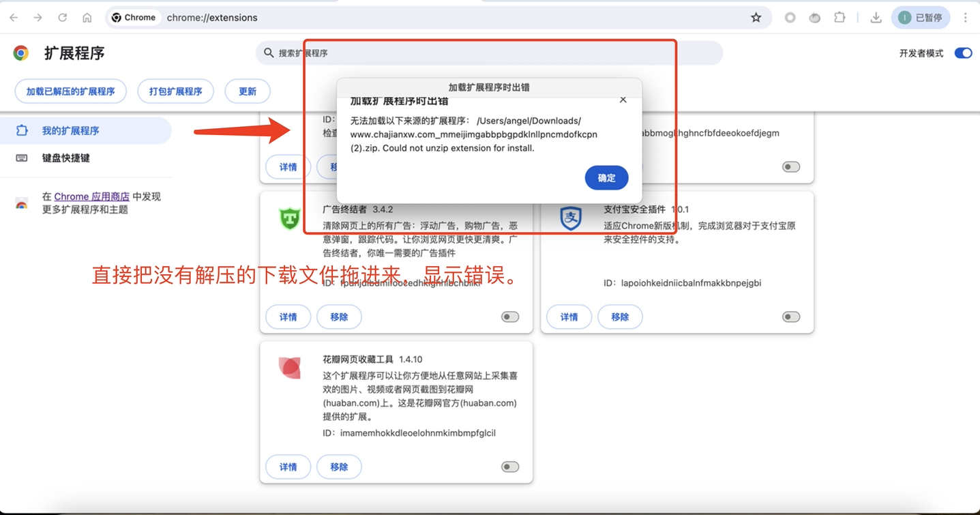Screen dimensions: 980x515
Task: Click the circular extension icon in toolbar
Action: click(790, 18)
